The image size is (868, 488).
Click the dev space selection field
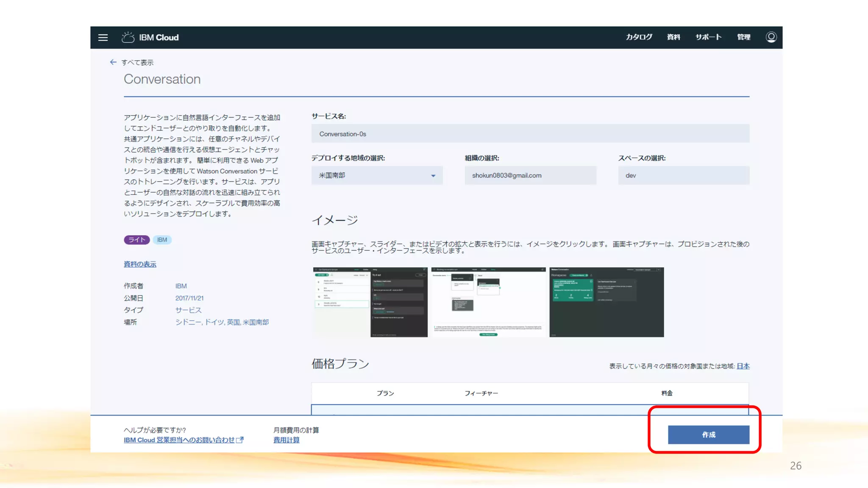[683, 175]
